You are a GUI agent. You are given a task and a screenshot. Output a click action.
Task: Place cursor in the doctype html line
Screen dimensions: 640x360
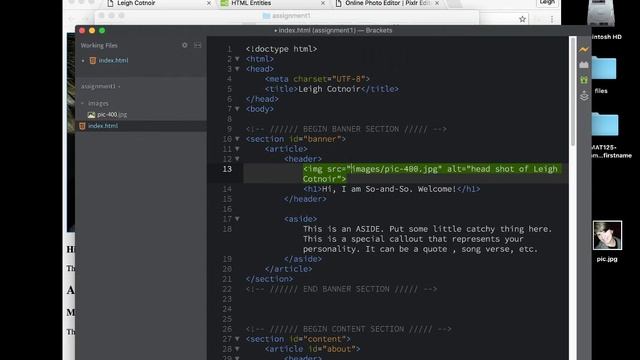(281, 49)
